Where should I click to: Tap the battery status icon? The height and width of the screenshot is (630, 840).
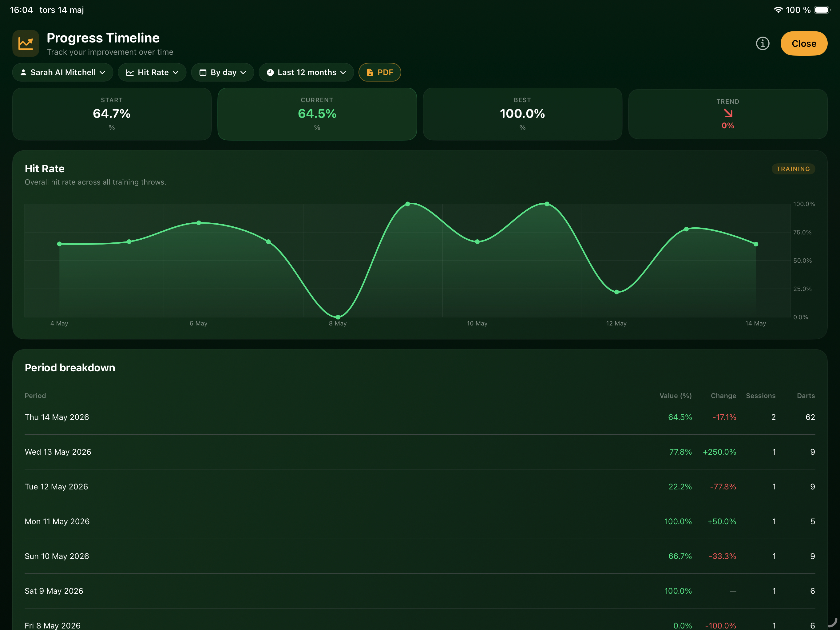click(822, 10)
